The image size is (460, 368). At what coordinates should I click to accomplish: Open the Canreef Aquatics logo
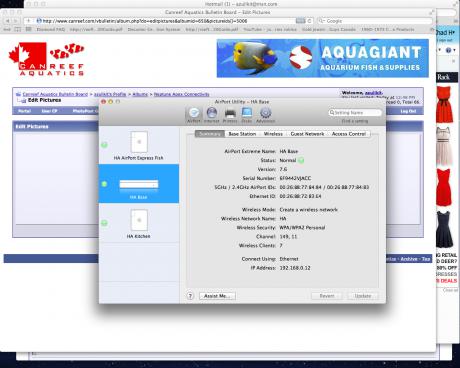click(47, 59)
